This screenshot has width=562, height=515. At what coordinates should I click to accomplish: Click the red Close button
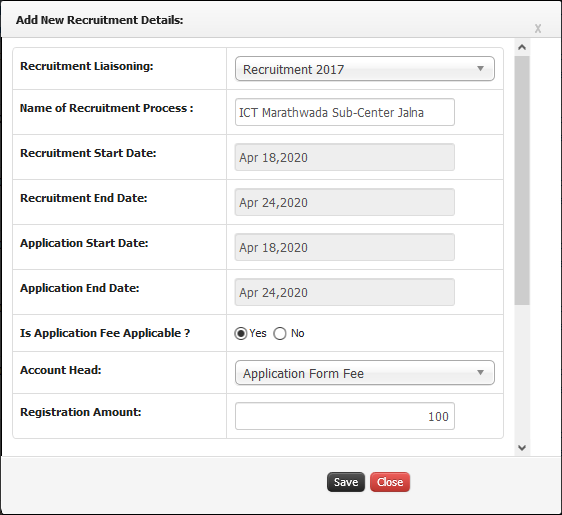[x=390, y=482]
